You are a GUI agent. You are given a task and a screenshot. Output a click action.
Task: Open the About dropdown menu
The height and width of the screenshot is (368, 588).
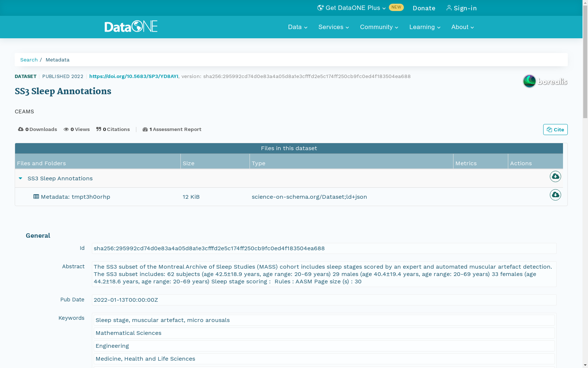coord(463,27)
